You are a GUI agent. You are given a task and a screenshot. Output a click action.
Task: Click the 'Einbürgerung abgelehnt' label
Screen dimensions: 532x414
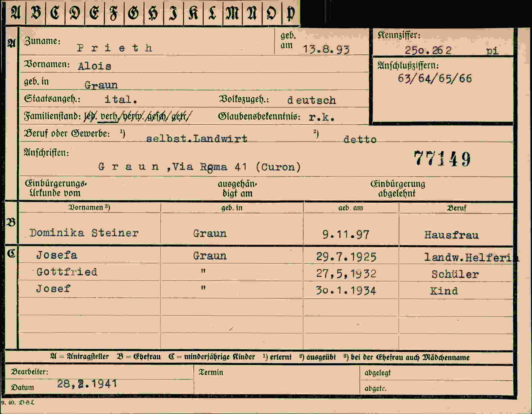398,189
